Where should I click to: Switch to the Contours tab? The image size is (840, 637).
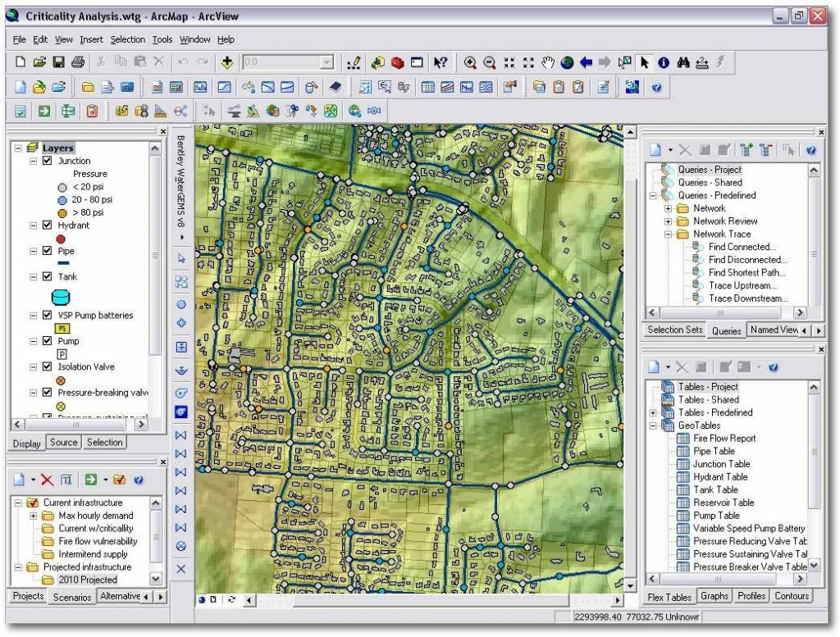point(792,596)
